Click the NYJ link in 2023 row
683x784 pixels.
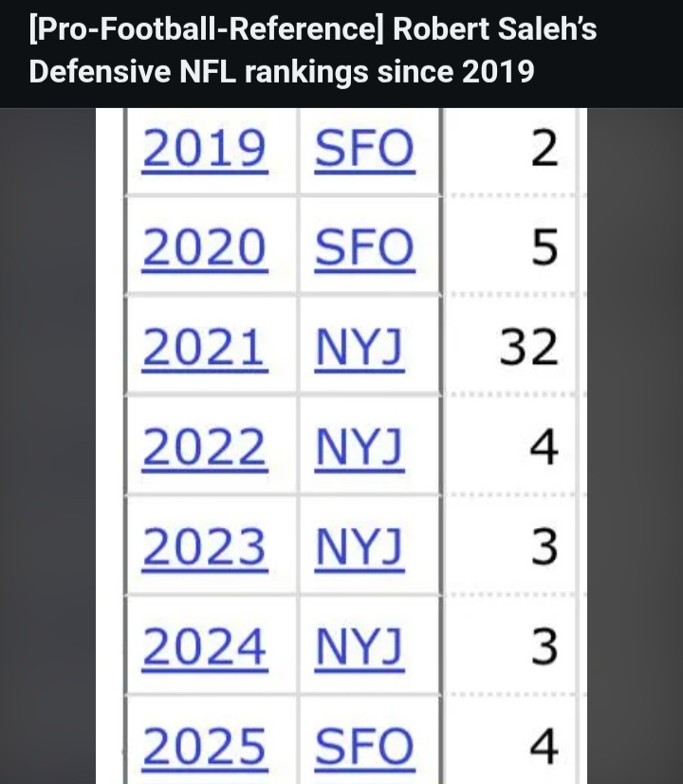[x=360, y=546]
